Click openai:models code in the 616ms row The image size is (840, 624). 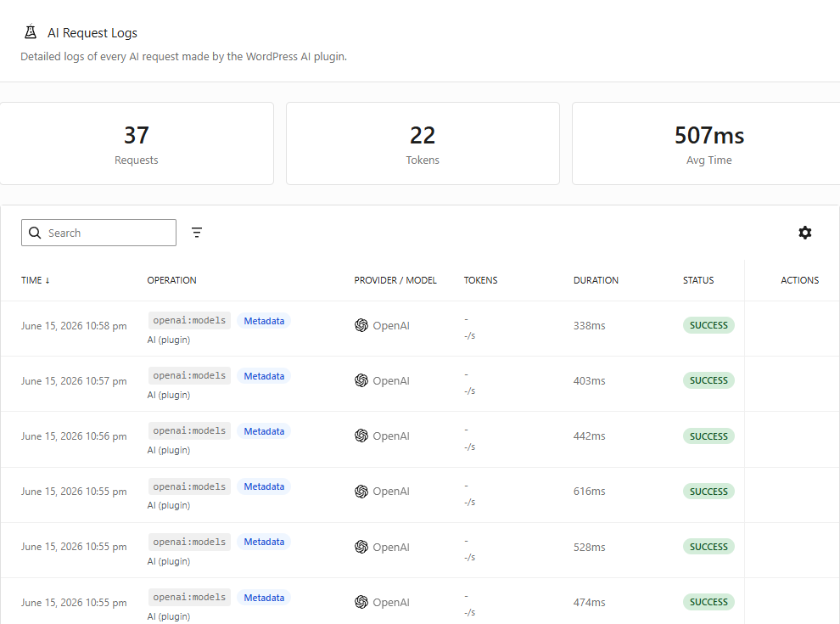pos(190,486)
